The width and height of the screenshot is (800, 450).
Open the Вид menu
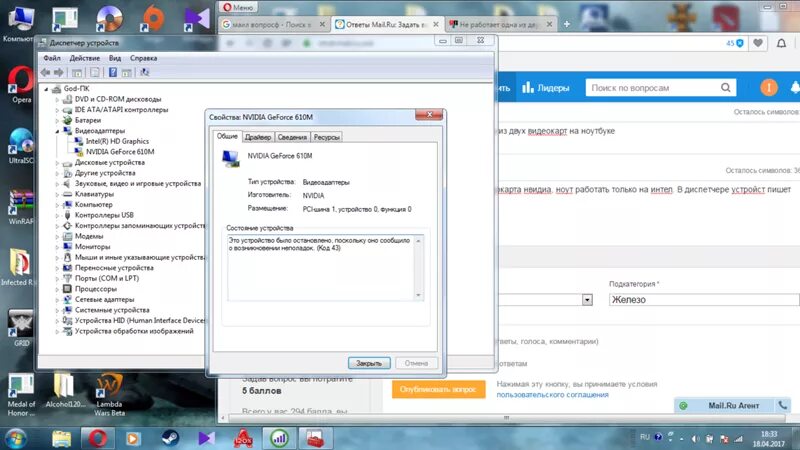(115, 58)
